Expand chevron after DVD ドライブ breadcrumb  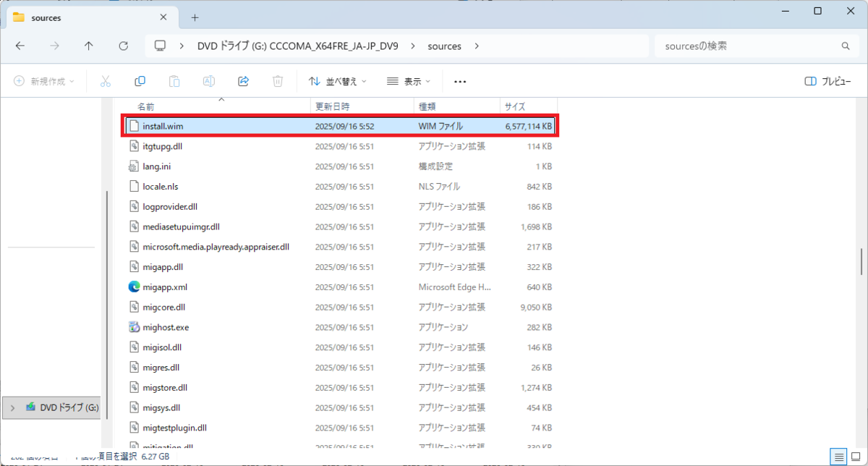pos(413,46)
